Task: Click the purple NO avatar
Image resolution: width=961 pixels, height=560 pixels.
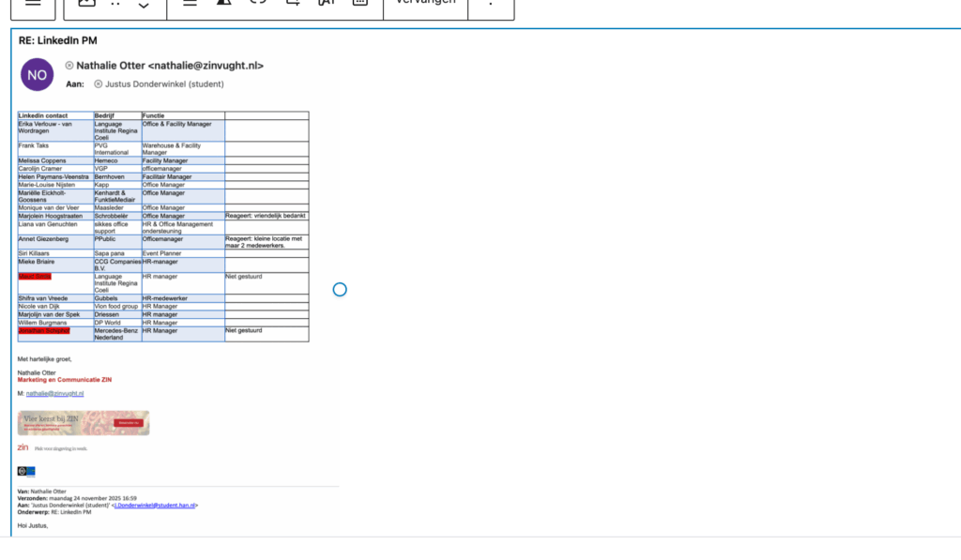Action: pyautogui.click(x=37, y=75)
